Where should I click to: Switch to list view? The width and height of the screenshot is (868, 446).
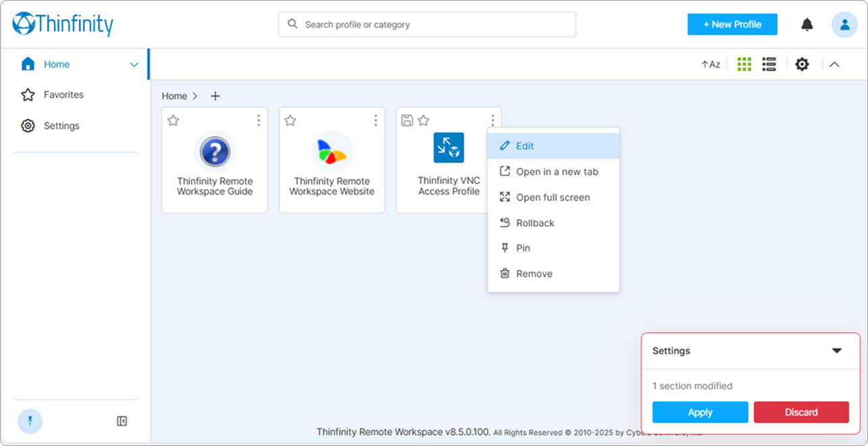tap(769, 64)
